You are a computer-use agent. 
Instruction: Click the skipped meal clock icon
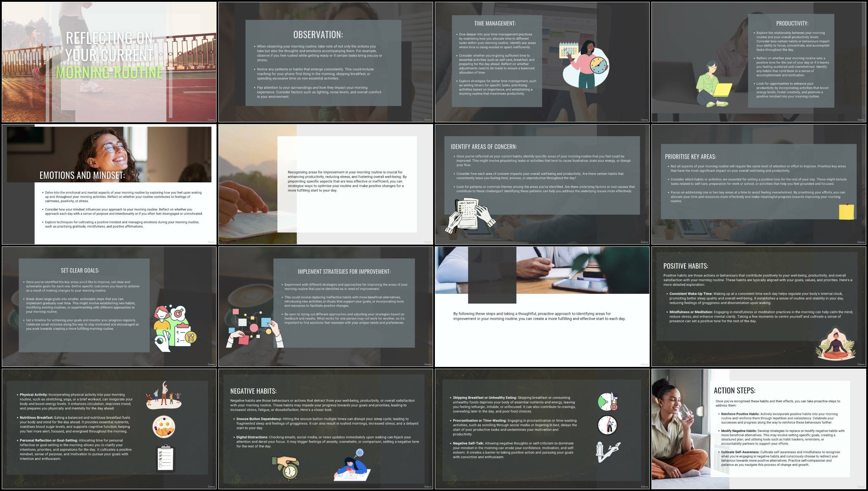(x=608, y=401)
